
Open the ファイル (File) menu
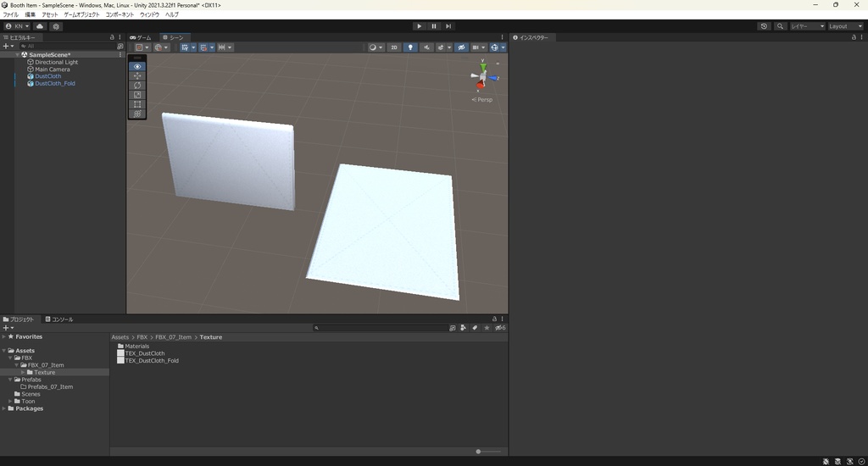[10, 14]
